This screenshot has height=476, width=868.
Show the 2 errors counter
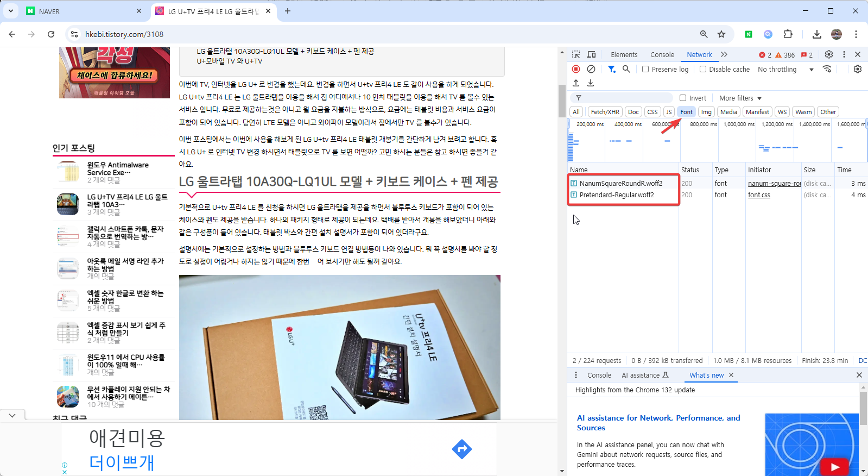click(765, 55)
